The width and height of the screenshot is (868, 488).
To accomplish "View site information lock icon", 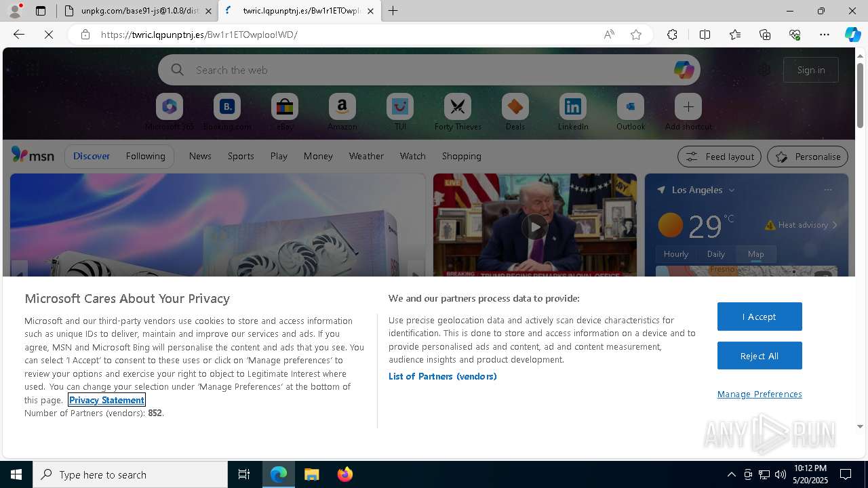I will pos(85,35).
